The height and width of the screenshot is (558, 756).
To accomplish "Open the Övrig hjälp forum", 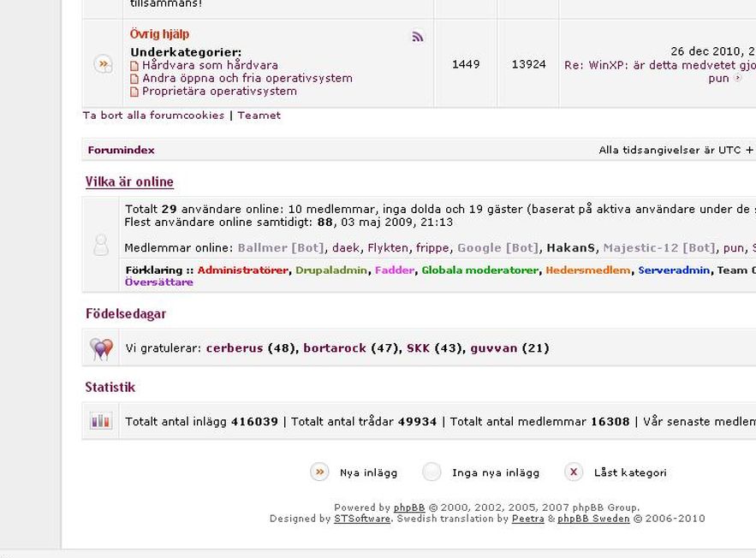I will pos(159,34).
